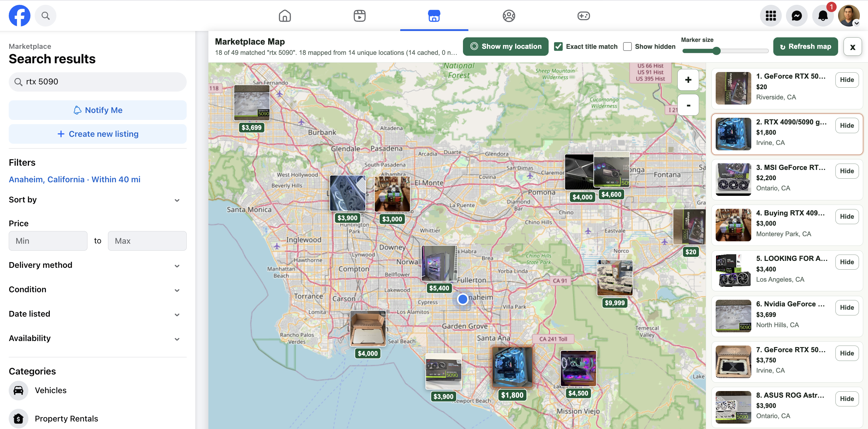Click the Refresh map button
The image size is (868, 429).
[x=805, y=46]
